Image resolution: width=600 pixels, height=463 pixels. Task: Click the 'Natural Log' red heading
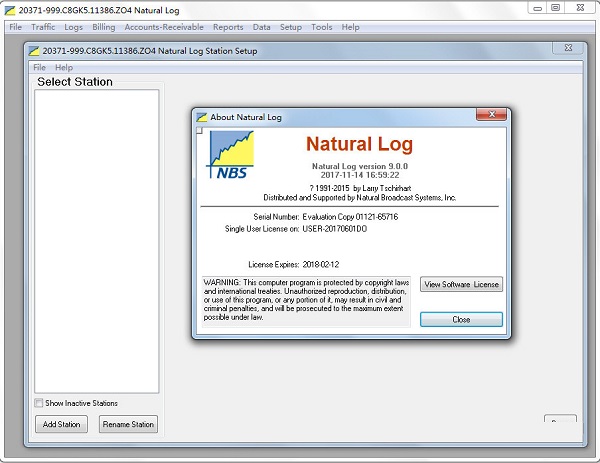359,144
